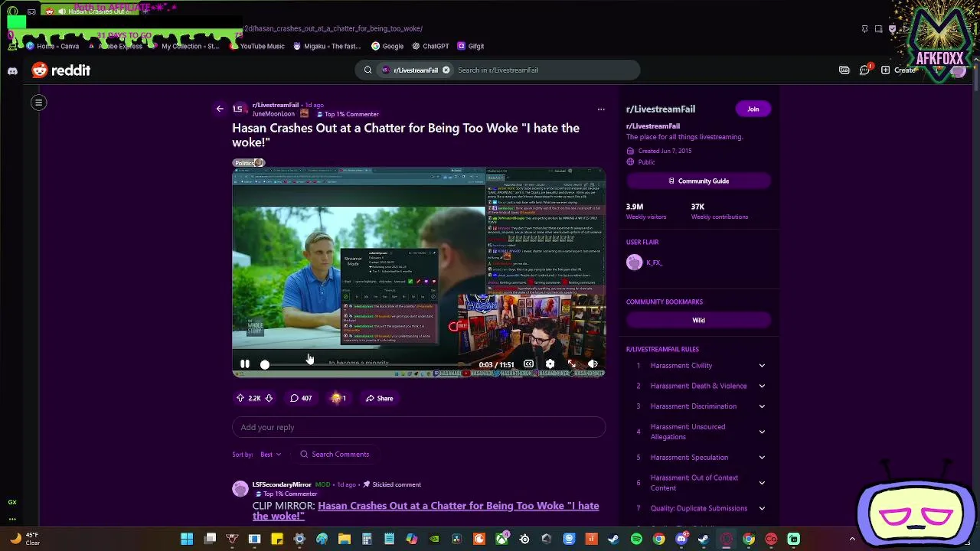Open the Google bookmark
This screenshot has width=980, height=551.
(387, 46)
